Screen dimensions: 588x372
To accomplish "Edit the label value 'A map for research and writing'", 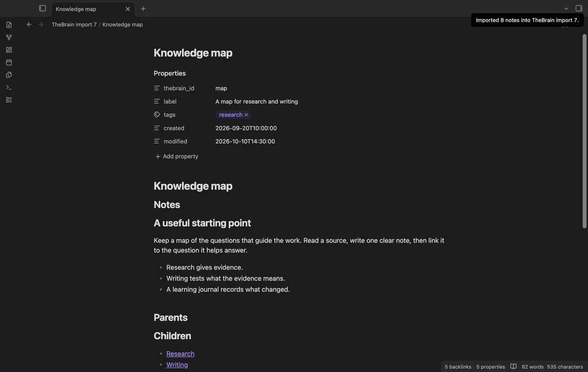I will pos(256,101).
